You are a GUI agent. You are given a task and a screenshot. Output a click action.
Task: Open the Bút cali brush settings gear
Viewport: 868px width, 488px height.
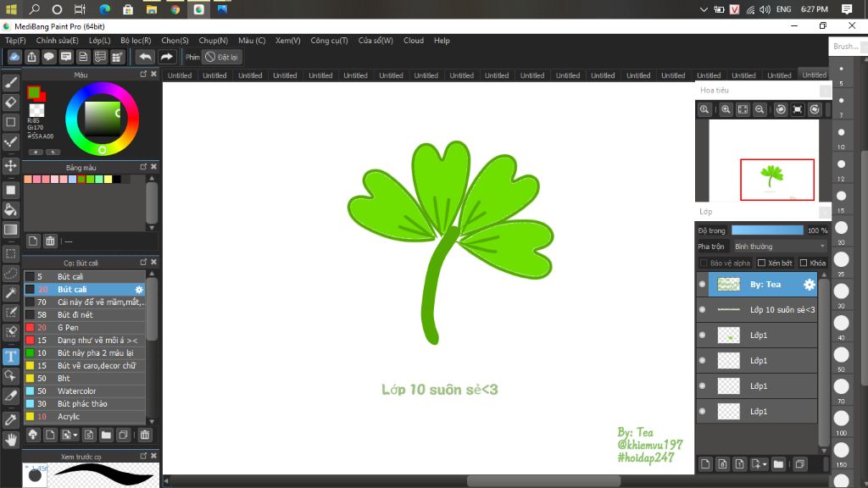[x=139, y=290]
